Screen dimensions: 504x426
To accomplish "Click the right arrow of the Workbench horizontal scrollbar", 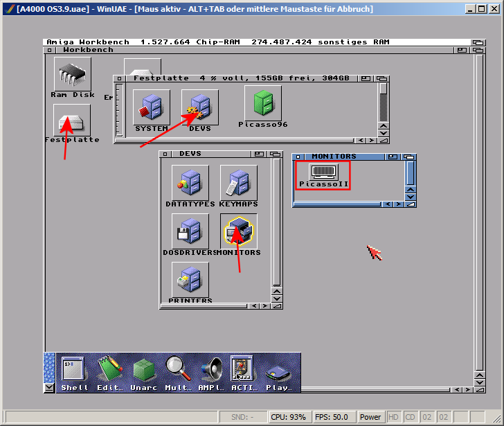I will [468, 390].
